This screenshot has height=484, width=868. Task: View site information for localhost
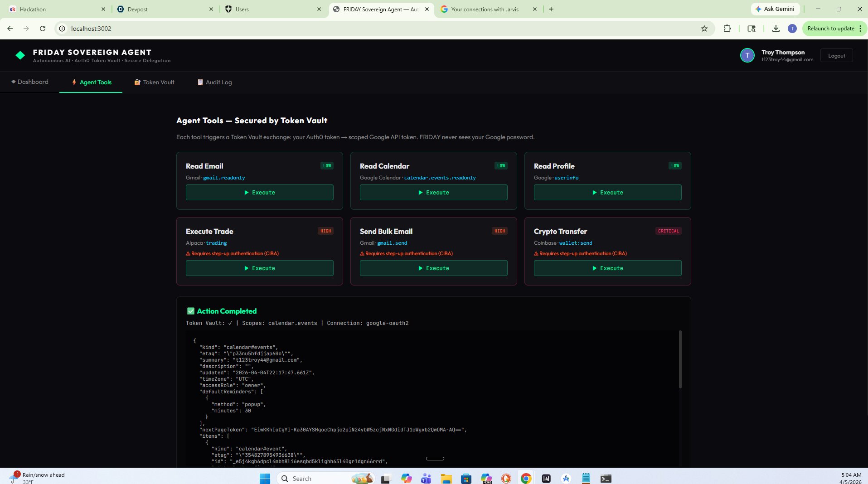click(62, 29)
